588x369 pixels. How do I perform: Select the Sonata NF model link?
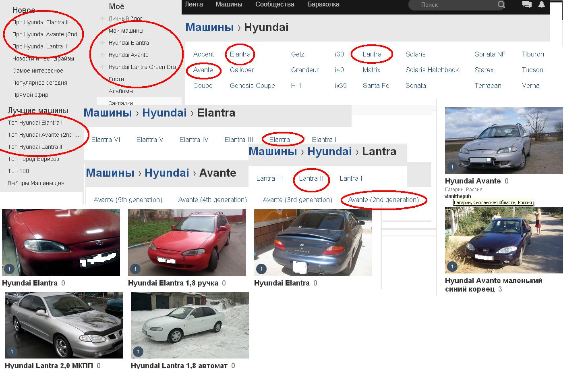coord(490,54)
